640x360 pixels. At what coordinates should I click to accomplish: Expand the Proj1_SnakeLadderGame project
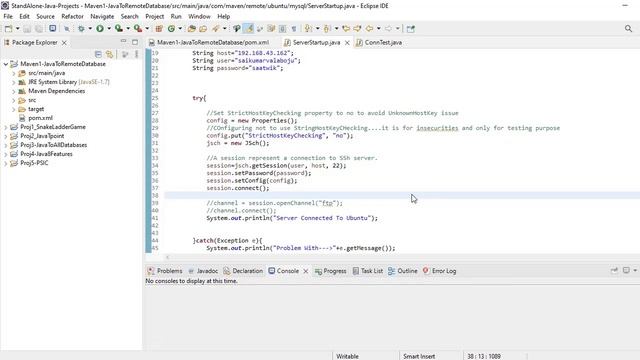click(6, 127)
